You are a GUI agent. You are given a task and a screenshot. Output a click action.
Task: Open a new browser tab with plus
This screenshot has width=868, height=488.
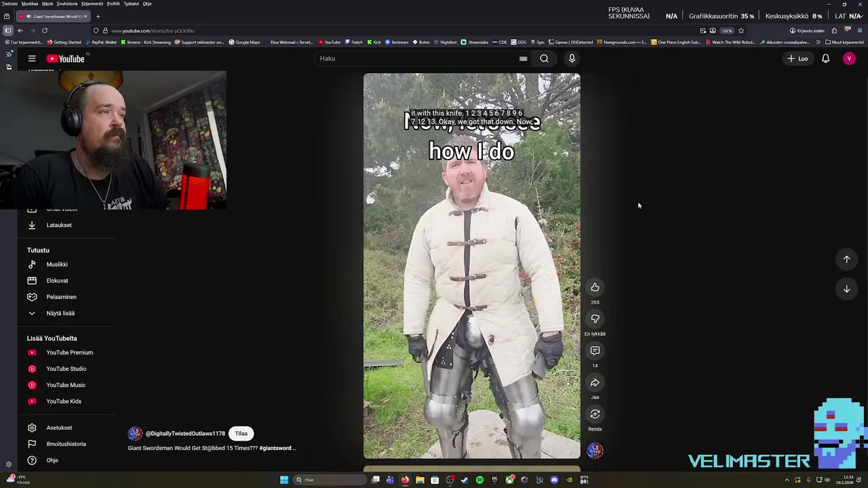[x=98, y=16]
